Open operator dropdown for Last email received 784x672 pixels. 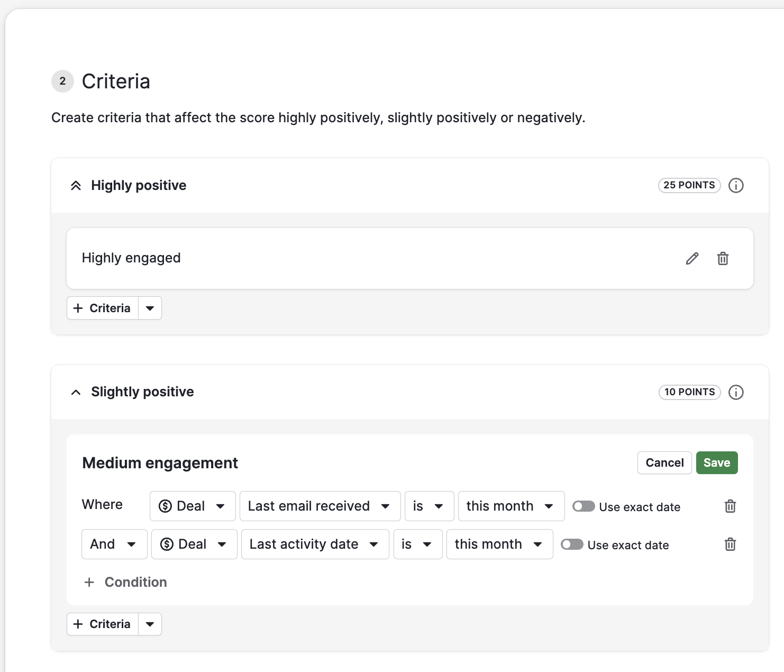coord(429,506)
